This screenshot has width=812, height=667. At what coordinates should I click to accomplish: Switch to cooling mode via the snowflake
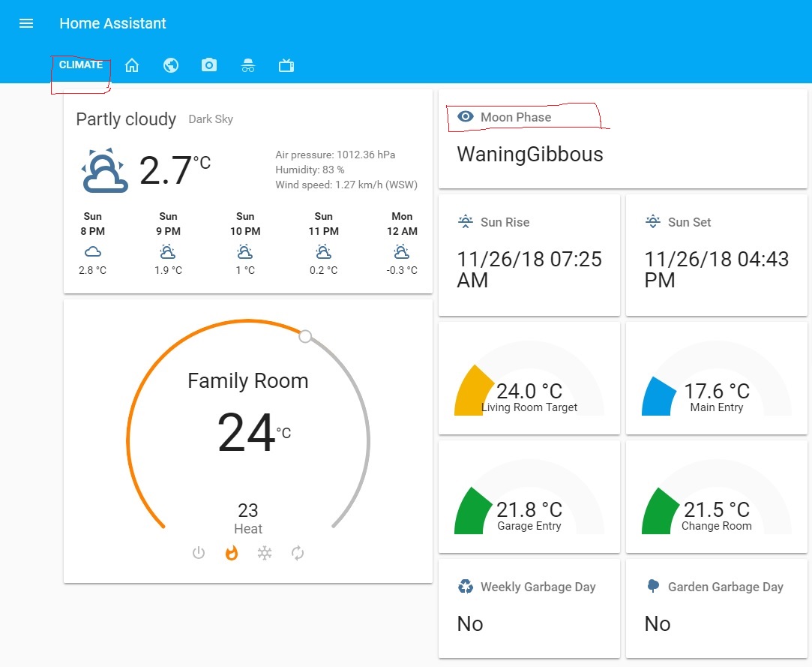265,553
